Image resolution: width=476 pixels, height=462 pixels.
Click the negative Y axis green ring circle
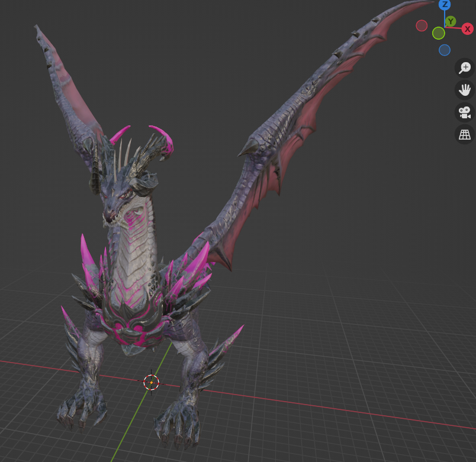[x=439, y=33]
